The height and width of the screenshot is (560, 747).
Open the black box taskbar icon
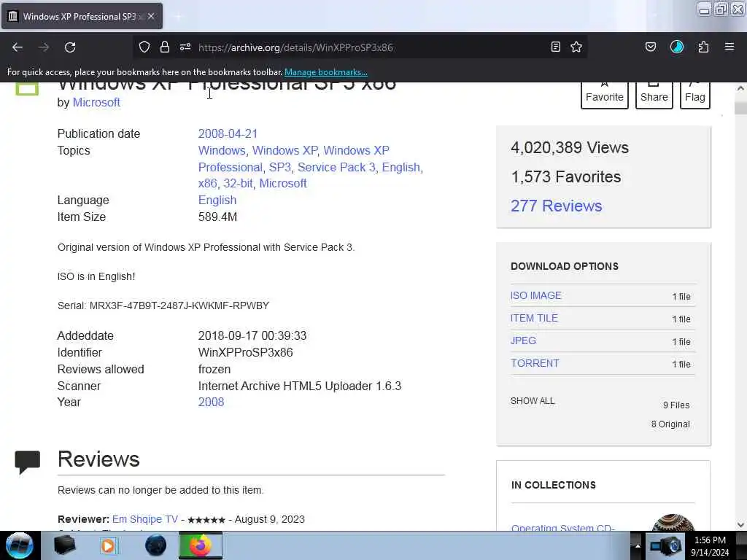[65, 545]
